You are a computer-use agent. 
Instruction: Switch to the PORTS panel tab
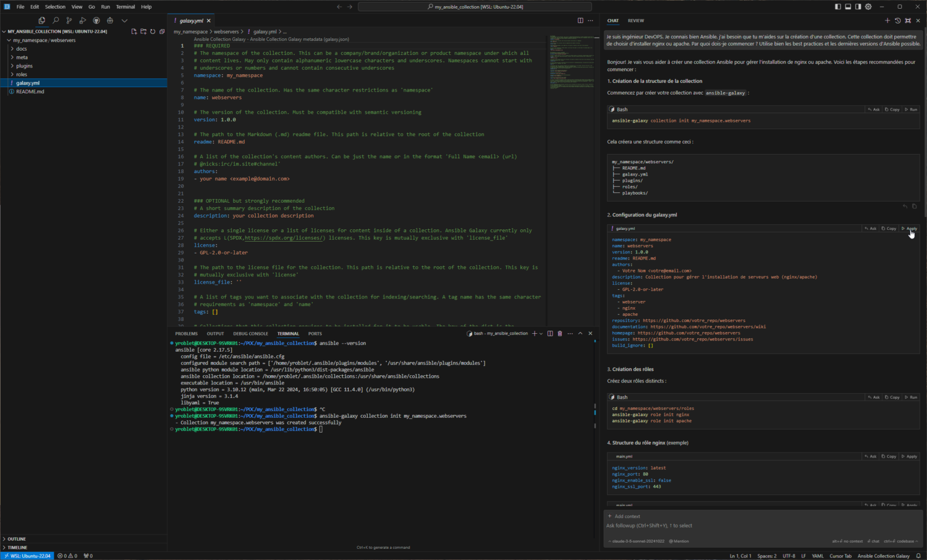[x=315, y=334]
